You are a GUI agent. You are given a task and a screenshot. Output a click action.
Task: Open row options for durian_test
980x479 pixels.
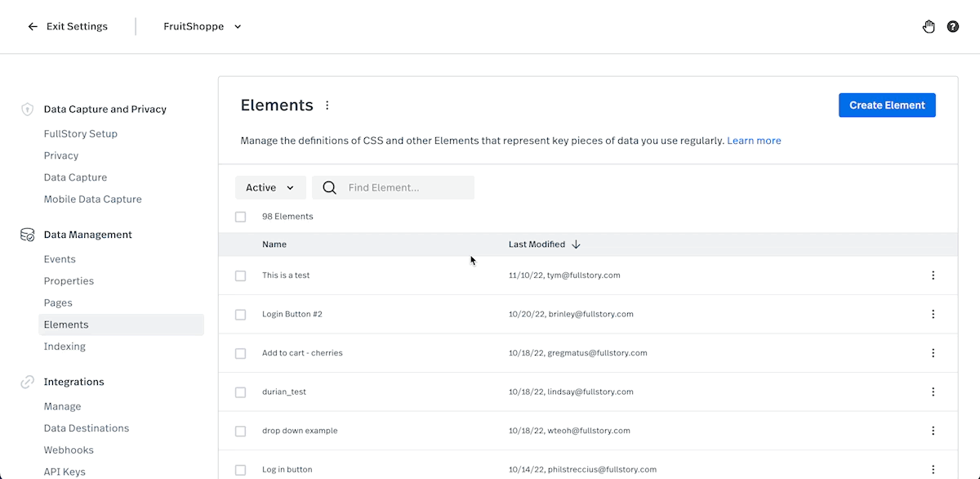(x=933, y=392)
